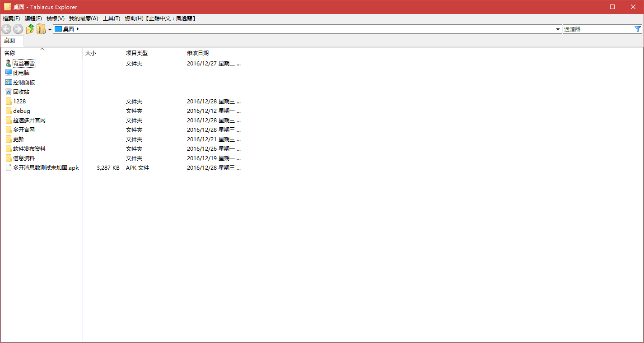Click the desktop icon in the address bar
The image size is (644, 343).
click(59, 28)
